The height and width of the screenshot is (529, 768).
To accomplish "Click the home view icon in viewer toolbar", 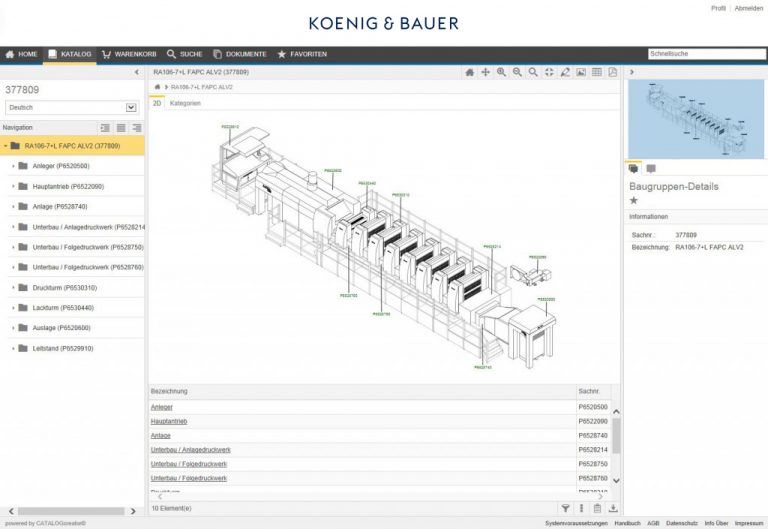I will click(470, 73).
